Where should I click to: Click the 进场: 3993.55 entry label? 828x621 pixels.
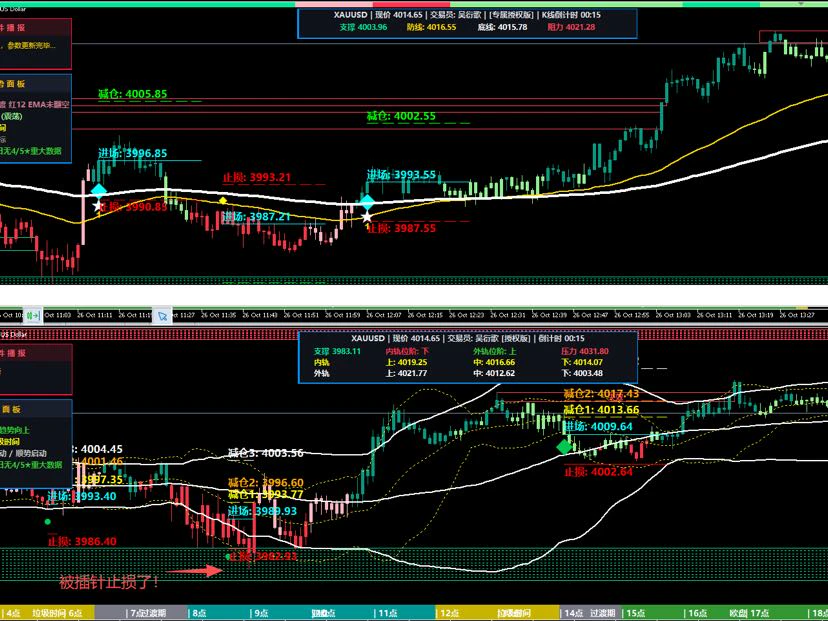coord(401,174)
